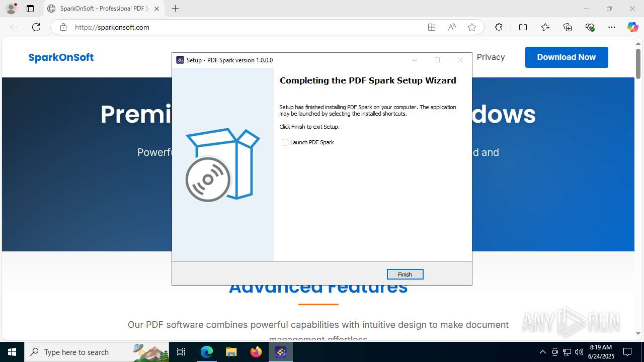Minimize the PDF Spark Setup dialog
The width and height of the screenshot is (644, 362).
click(415, 60)
